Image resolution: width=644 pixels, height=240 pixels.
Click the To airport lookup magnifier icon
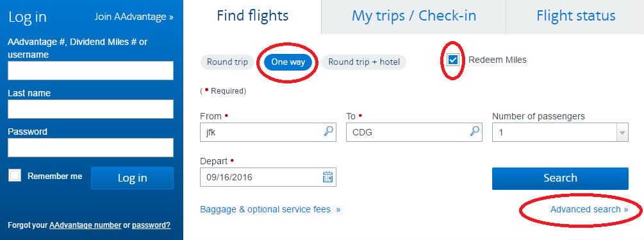tap(475, 132)
